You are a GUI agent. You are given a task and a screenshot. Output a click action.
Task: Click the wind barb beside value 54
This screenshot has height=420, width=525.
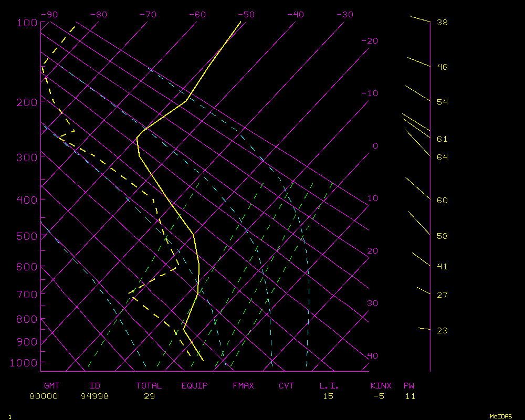417,93
